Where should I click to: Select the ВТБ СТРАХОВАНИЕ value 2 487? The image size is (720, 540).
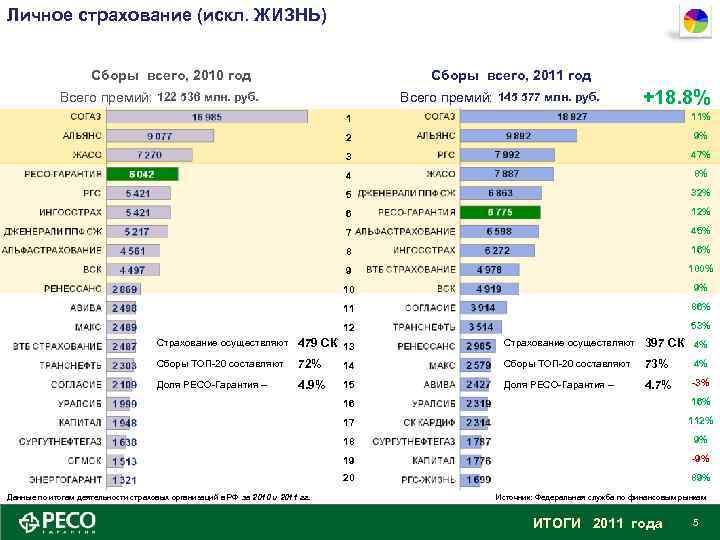pyautogui.click(x=124, y=346)
